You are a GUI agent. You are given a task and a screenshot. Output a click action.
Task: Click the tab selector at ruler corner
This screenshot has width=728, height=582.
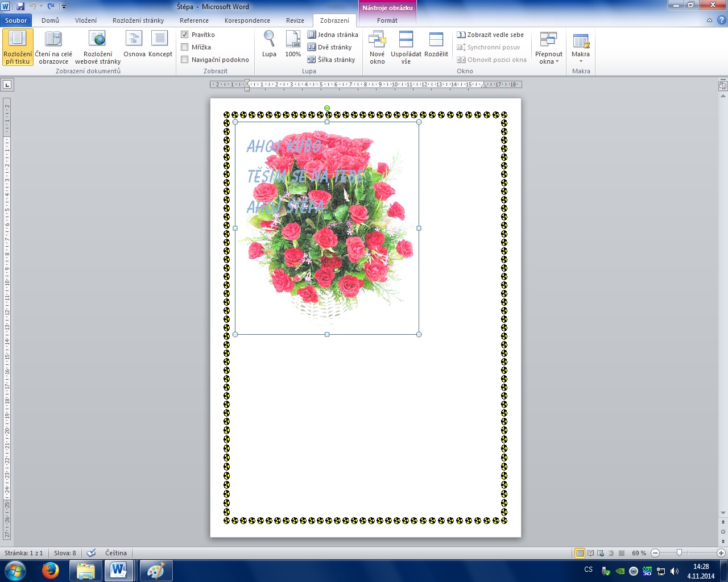pyautogui.click(x=7, y=85)
